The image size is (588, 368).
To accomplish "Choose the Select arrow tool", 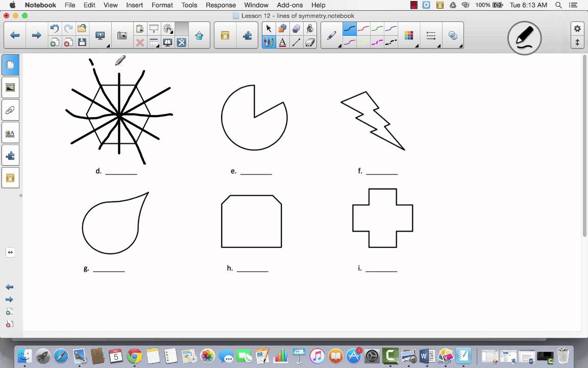I will click(x=268, y=29).
